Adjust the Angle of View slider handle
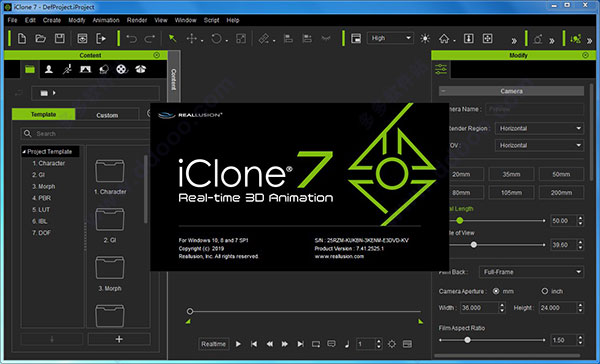Image resolution: width=600 pixels, height=364 pixels. [474, 245]
